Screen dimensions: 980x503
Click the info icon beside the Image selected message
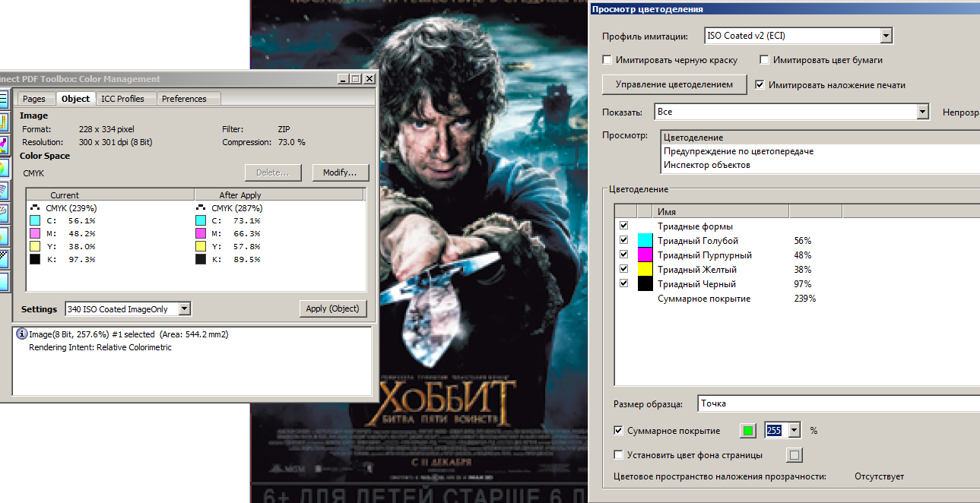(x=21, y=334)
